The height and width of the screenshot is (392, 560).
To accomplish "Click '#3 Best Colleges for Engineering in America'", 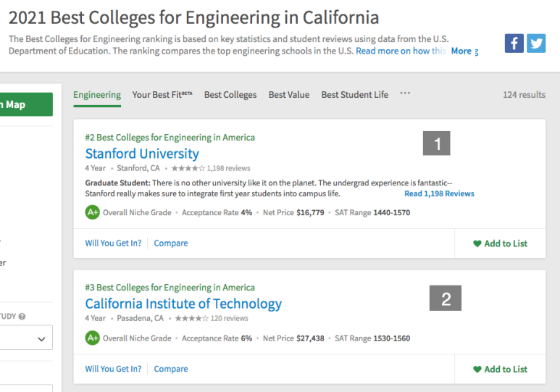I will tap(170, 288).
